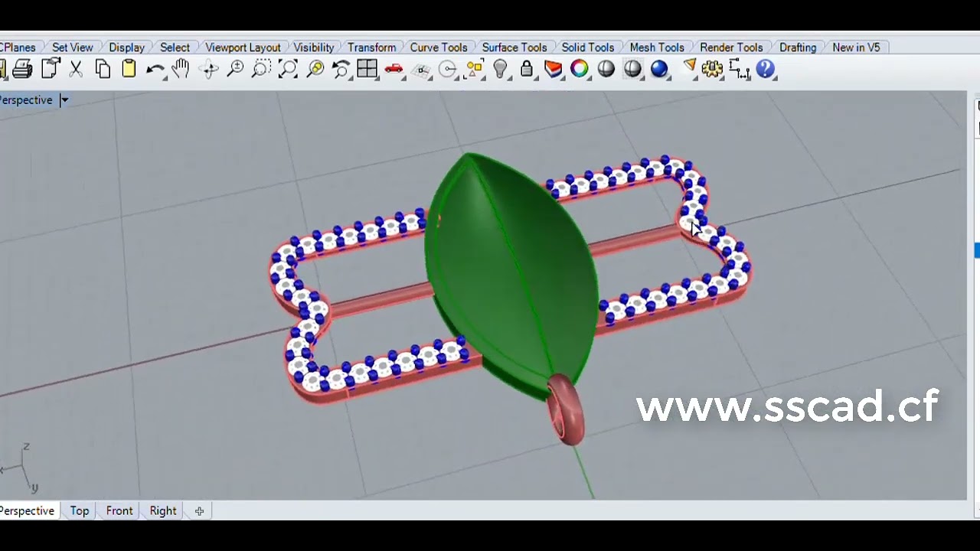Viewport: 980px width, 551px height.
Task: Click the Undo View Change icon
Action: [x=341, y=70]
